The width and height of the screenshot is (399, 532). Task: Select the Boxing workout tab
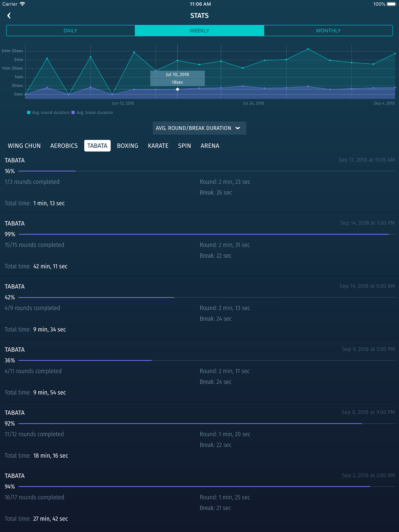(128, 146)
